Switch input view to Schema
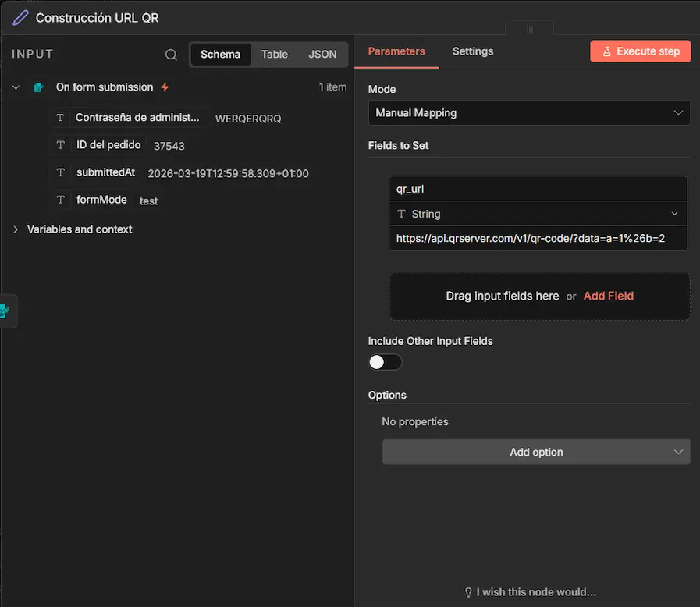Image resolution: width=700 pixels, height=607 pixels. (x=220, y=55)
